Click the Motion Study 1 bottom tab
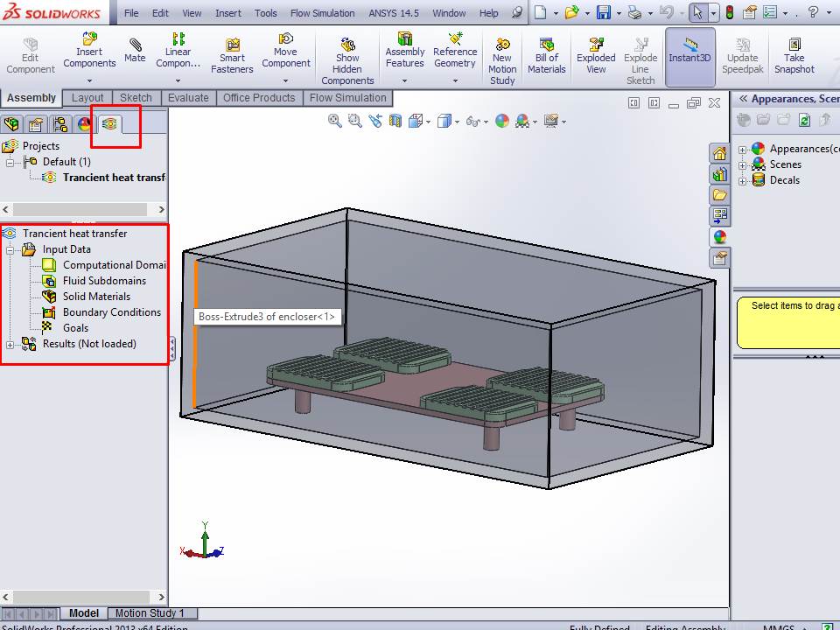 (x=150, y=613)
